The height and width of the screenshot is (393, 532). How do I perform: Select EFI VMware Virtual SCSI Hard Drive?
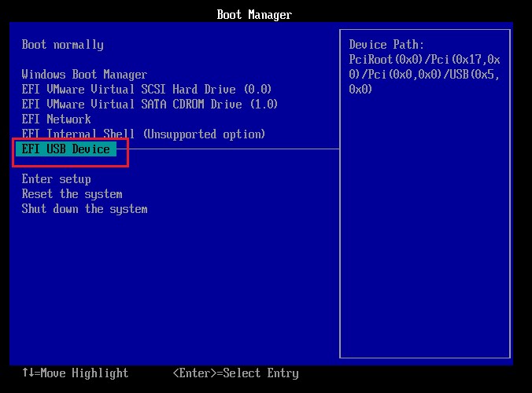[x=146, y=90]
